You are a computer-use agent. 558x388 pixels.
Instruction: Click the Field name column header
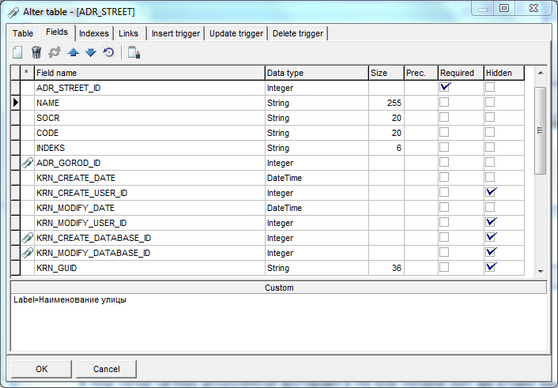click(x=150, y=73)
